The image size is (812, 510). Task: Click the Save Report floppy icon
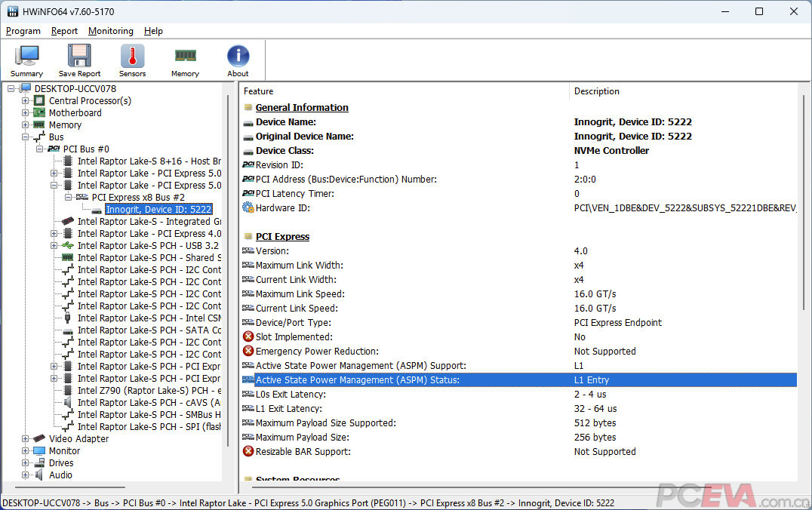(x=79, y=57)
